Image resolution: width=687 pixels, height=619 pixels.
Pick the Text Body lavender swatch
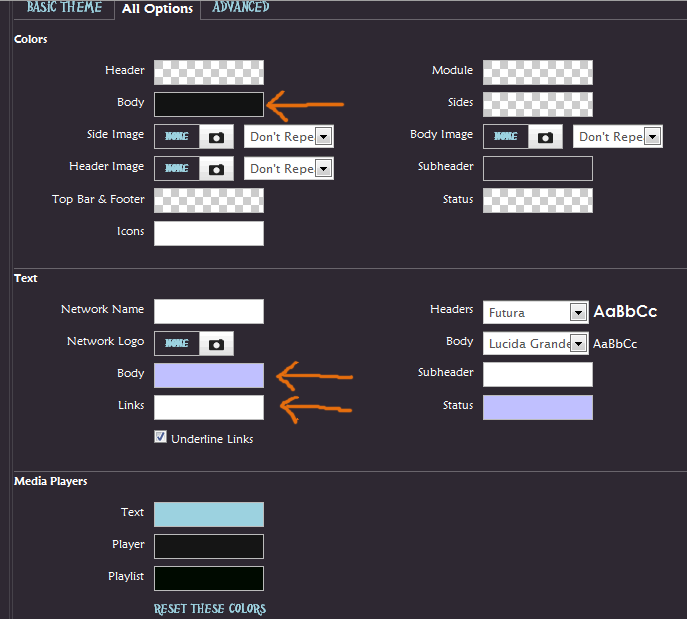click(x=209, y=375)
